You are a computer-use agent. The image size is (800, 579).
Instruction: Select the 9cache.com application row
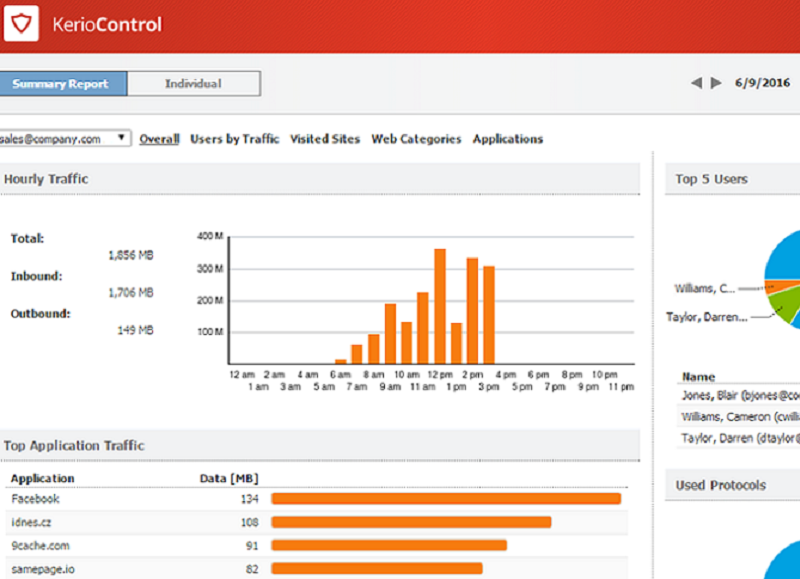coord(40,546)
